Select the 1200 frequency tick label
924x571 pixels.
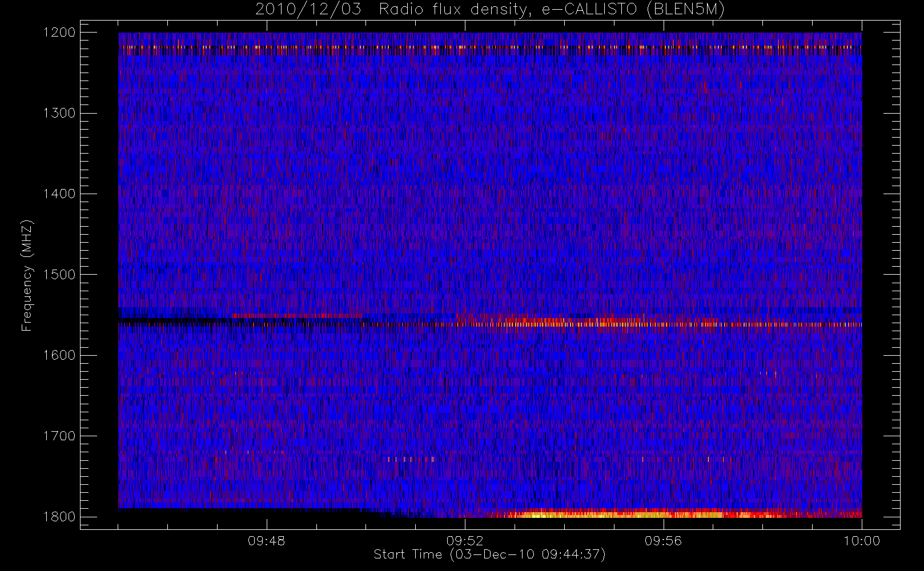pos(59,33)
